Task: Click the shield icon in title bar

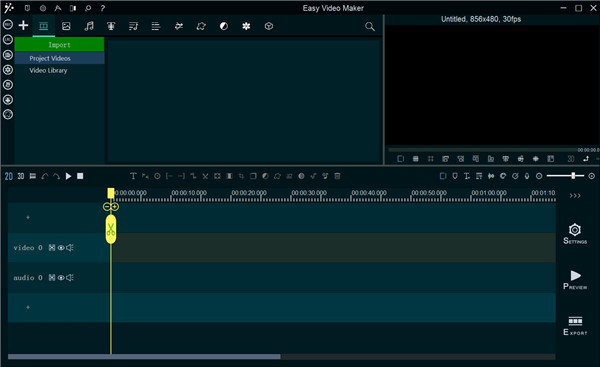Action: pyautogui.click(x=27, y=8)
